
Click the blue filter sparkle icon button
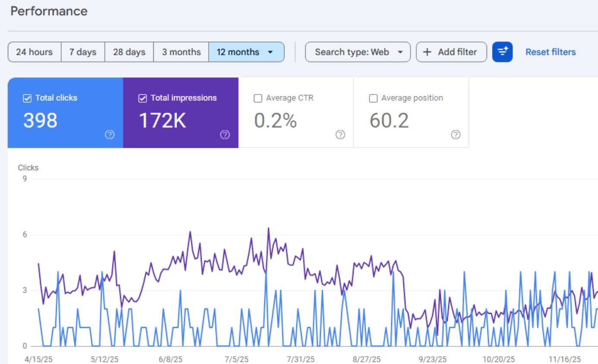[x=502, y=52]
